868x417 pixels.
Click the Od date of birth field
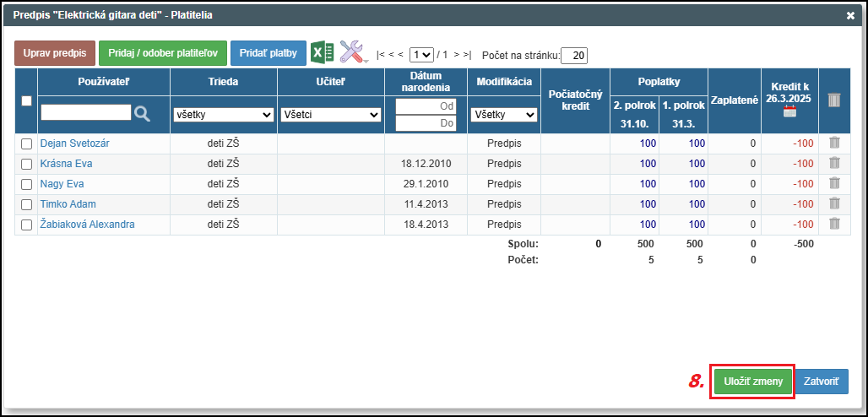(426, 106)
